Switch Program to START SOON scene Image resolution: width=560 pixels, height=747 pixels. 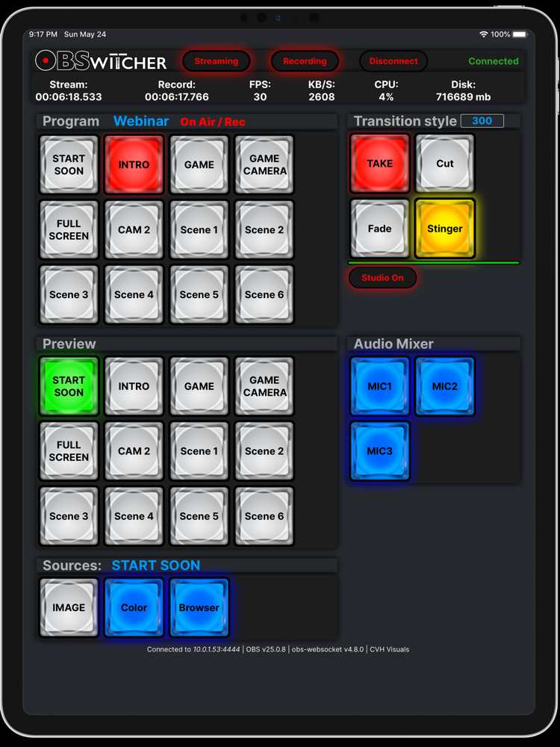point(69,165)
